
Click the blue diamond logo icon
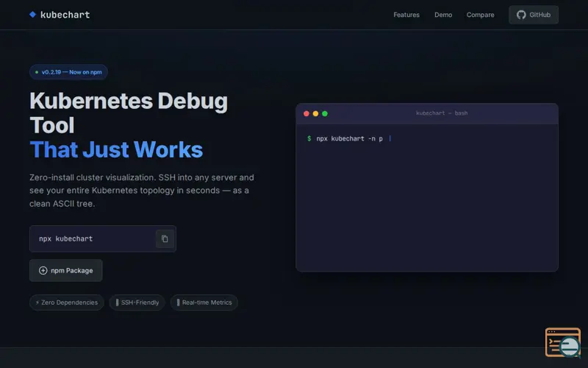pos(32,14)
